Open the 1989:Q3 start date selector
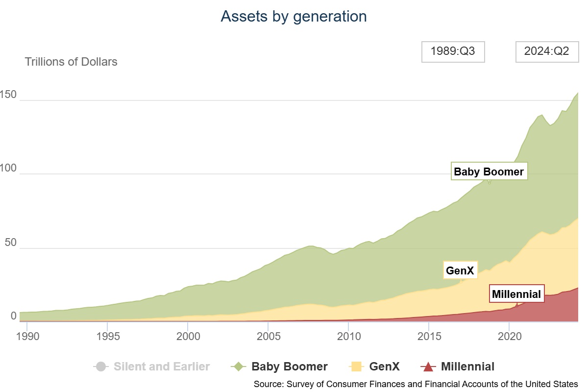 (453, 51)
